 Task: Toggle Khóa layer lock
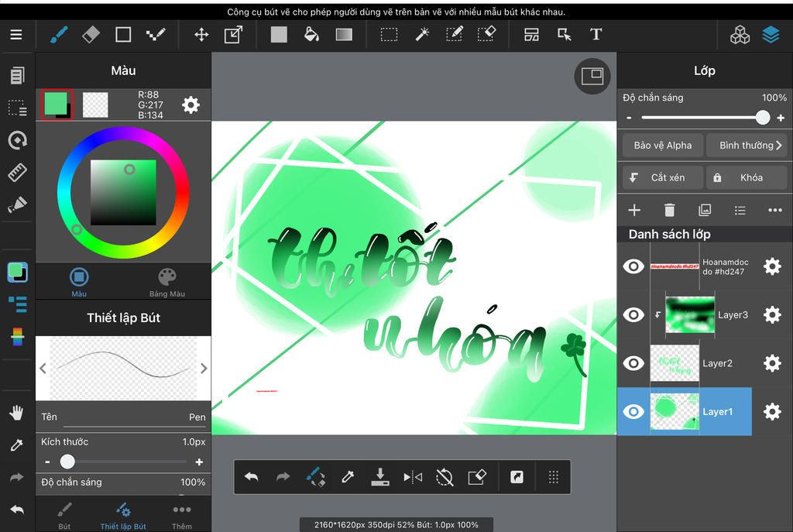[x=747, y=177]
